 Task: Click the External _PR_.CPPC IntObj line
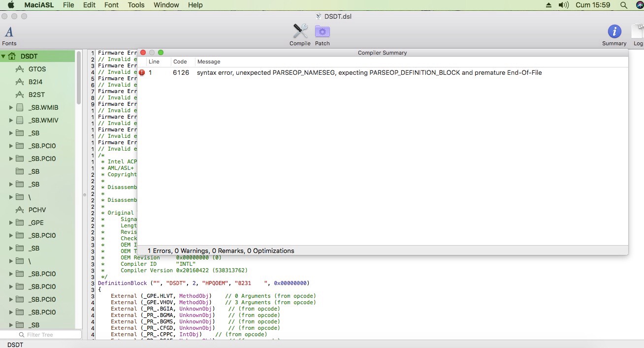click(189, 334)
